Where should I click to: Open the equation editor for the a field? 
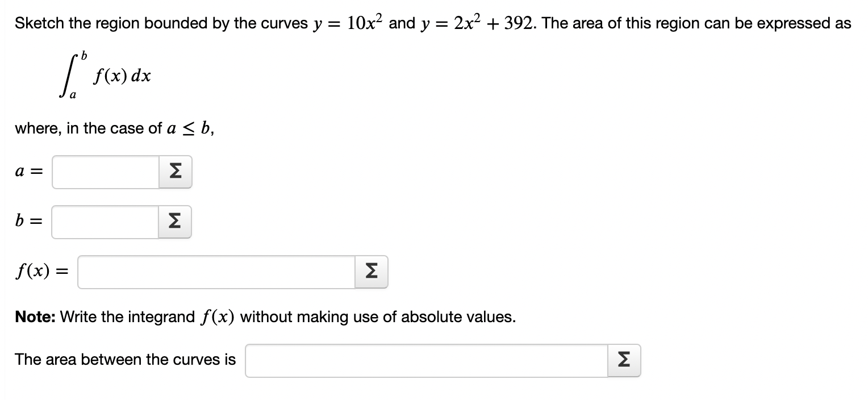[175, 172]
